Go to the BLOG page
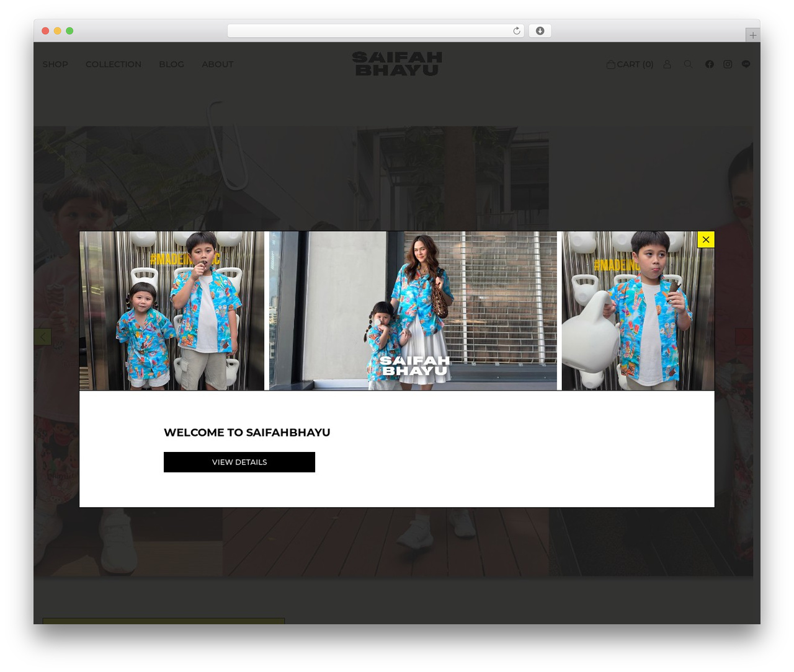The height and width of the screenshot is (672, 794). [x=171, y=64]
